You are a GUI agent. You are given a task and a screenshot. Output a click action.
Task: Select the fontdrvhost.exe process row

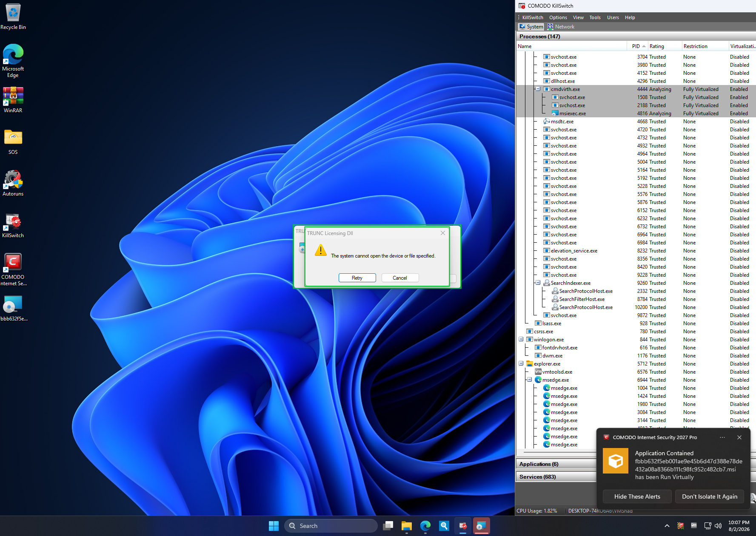coord(636,348)
